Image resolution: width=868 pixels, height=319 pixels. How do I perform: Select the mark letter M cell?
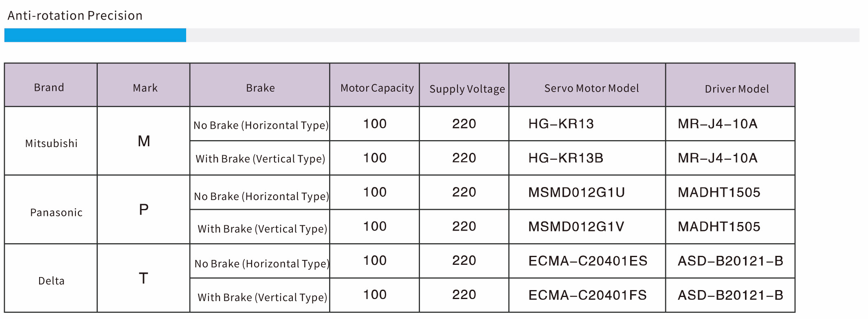pos(144,141)
